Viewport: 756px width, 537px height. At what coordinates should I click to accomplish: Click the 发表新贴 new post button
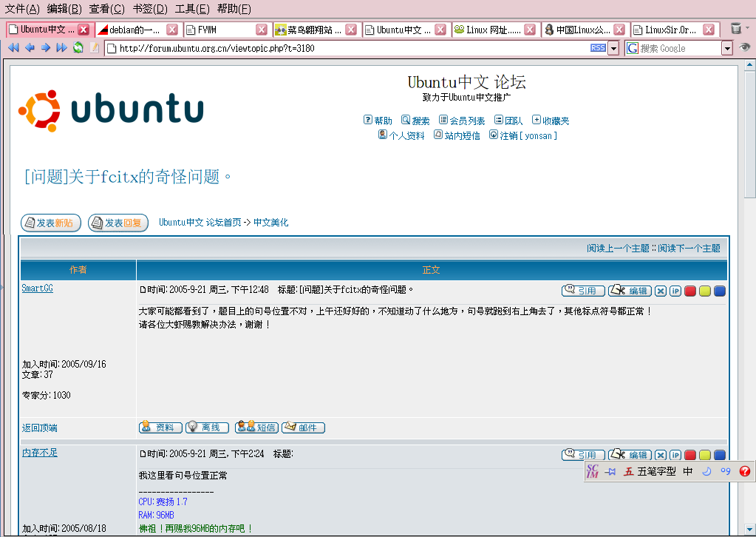(x=51, y=223)
